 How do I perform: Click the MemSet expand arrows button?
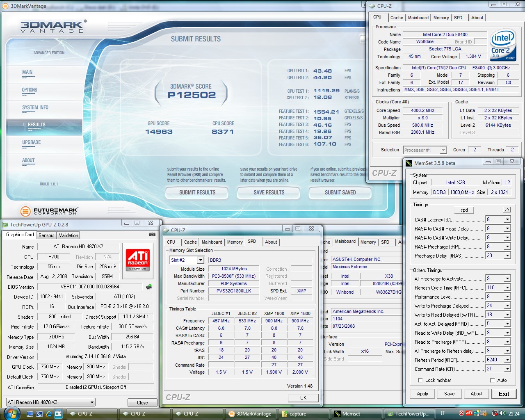coord(507,210)
